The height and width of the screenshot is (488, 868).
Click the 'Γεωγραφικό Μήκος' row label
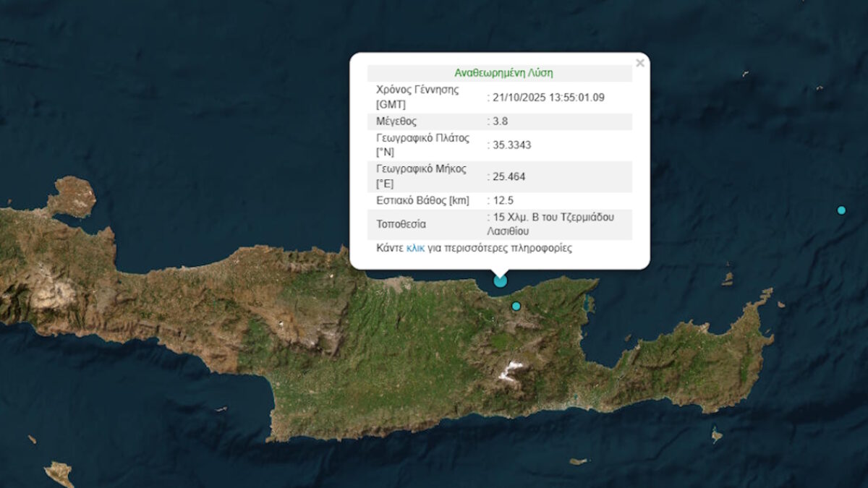coord(421,169)
